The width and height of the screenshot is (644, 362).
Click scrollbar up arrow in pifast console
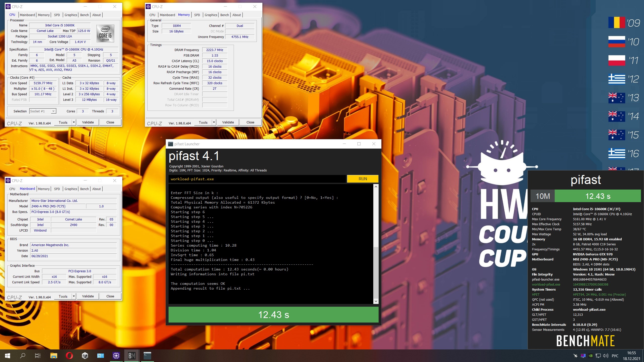click(376, 187)
